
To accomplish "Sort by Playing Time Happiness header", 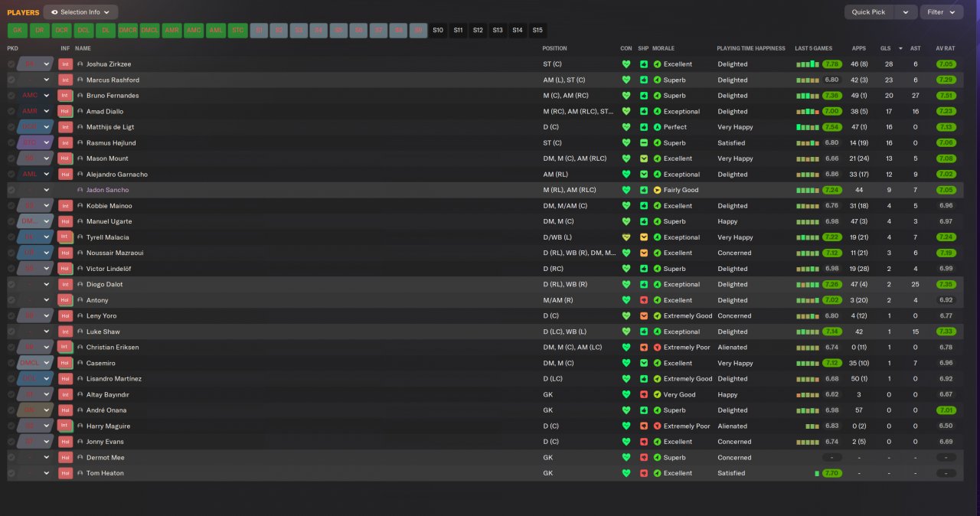I will click(x=751, y=48).
